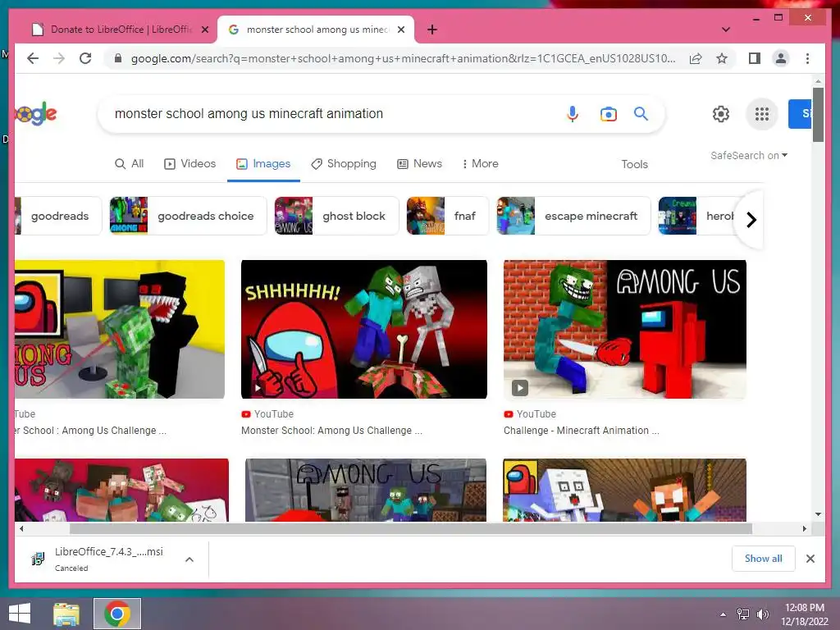This screenshot has height=630, width=840.
Task: Share this page using share icon
Action: pos(696,58)
